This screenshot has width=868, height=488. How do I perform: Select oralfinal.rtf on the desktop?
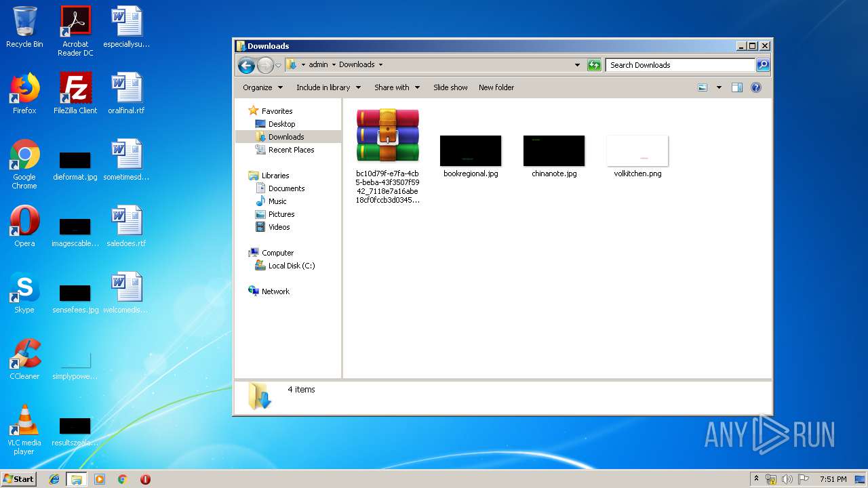[x=126, y=94]
